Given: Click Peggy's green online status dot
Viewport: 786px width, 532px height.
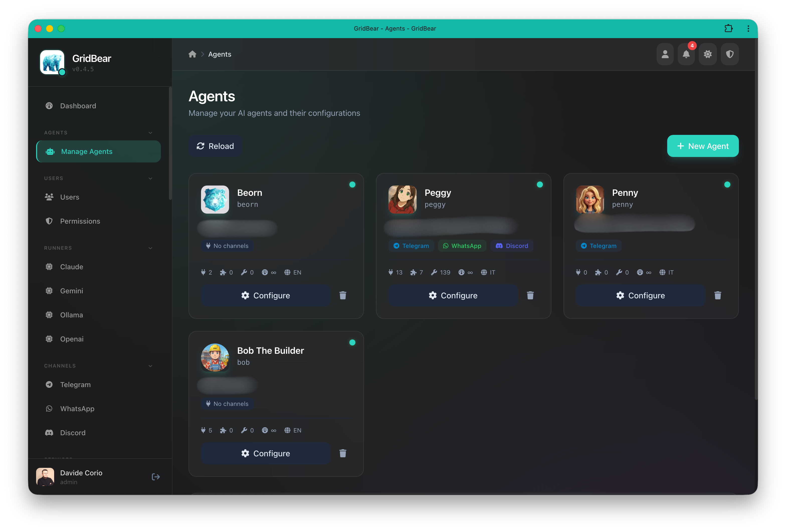Looking at the screenshot, I should [540, 184].
